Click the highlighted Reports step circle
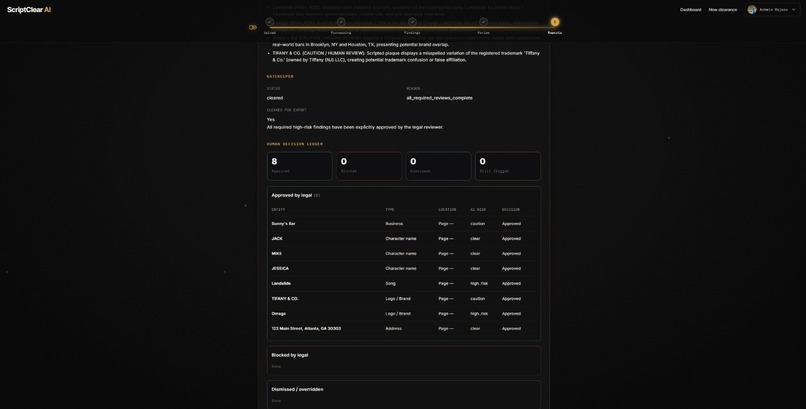Viewport: 806px width, 409px height. point(555,22)
